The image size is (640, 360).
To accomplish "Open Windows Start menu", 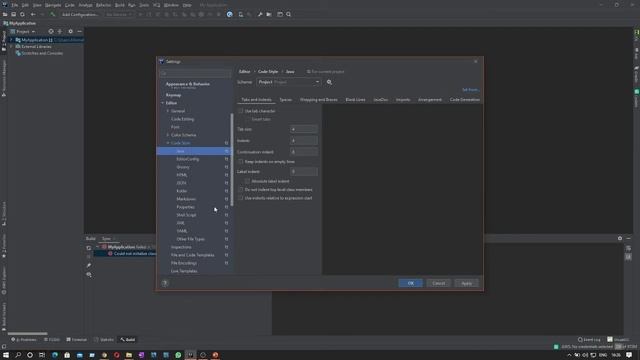I will point(6,355).
